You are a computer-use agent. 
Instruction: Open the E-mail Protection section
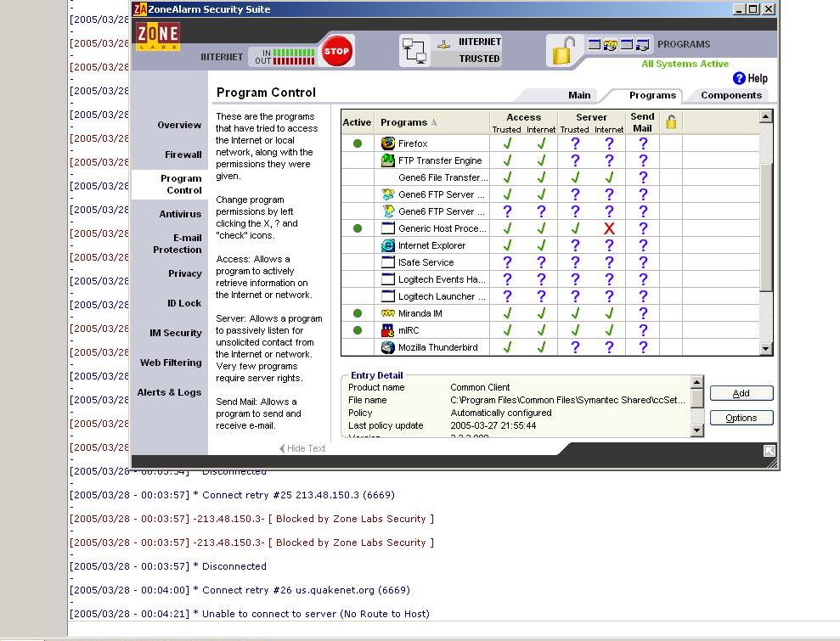tap(178, 244)
